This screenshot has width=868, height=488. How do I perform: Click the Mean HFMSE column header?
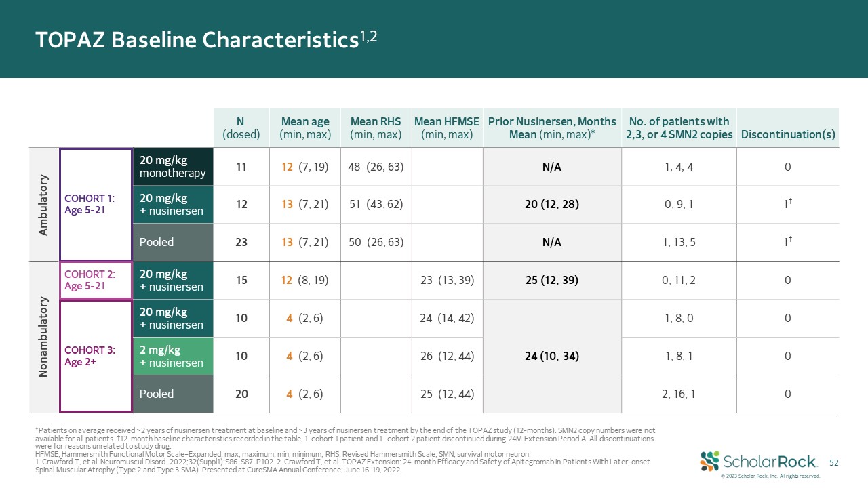point(446,128)
